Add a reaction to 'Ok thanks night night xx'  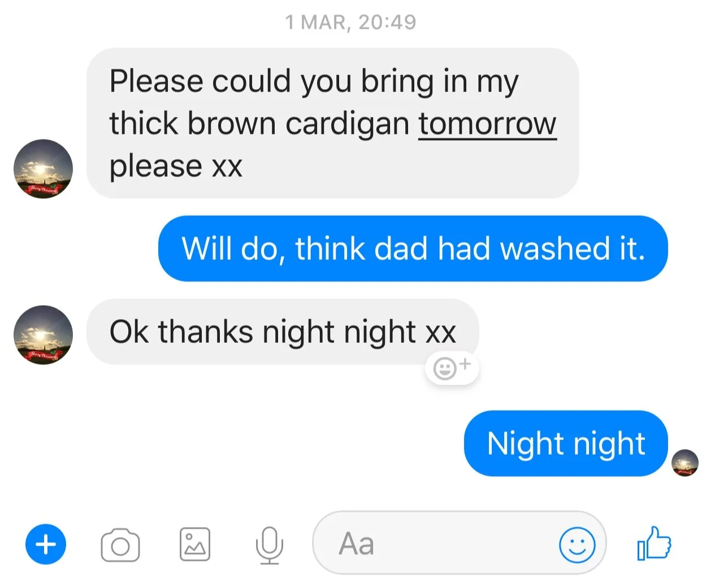click(452, 368)
